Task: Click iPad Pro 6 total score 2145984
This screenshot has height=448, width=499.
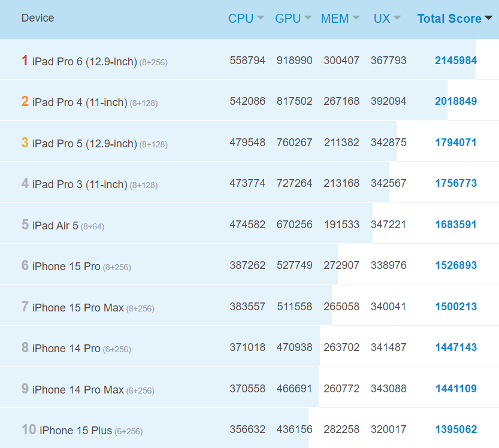Action: click(456, 60)
